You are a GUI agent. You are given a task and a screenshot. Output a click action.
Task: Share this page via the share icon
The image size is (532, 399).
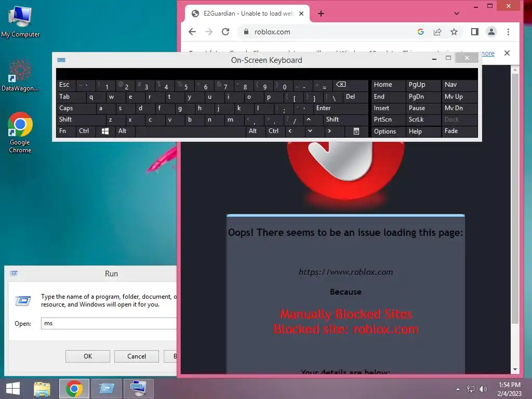tap(437, 32)
